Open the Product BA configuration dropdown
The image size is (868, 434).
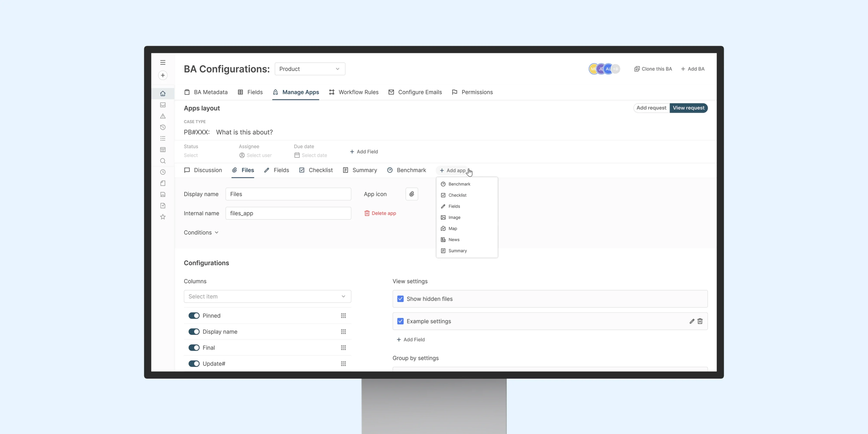coord(310,69)
